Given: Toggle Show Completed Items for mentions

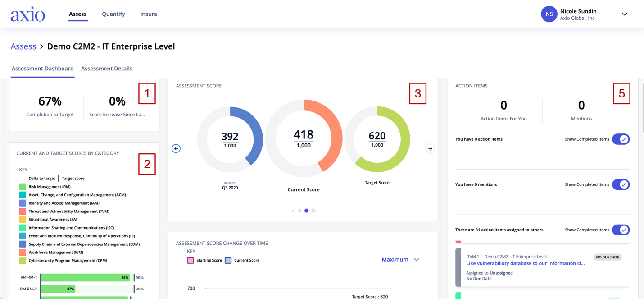Looking at the screenshot, I should 621,184.
